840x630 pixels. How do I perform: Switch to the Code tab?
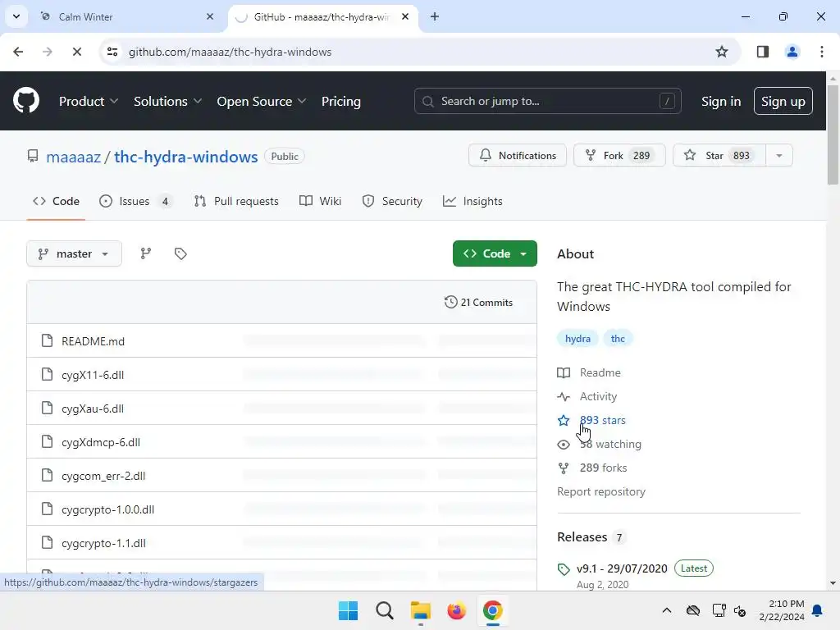56,202
